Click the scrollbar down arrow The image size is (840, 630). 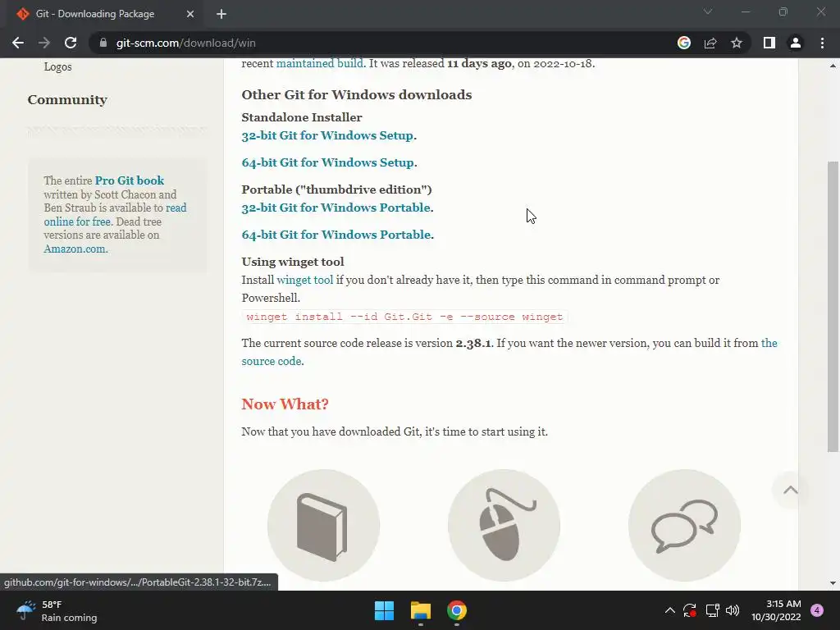(x=833, y=583)
